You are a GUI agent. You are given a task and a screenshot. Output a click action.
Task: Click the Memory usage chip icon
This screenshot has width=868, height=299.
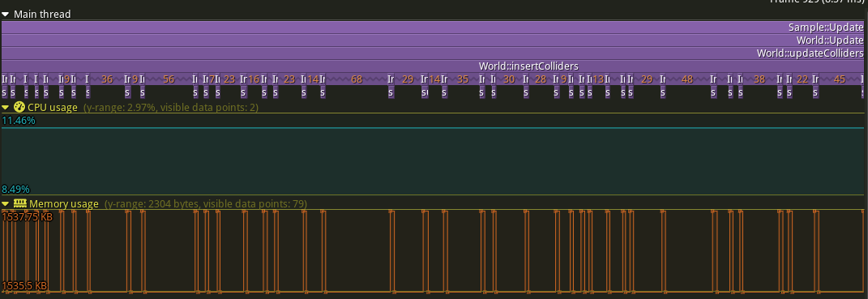click(20, 203)
